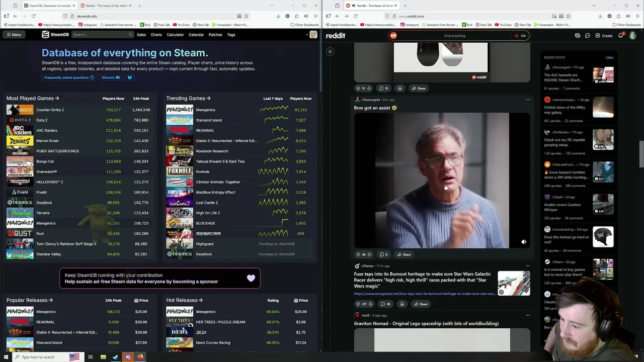Expand the Most Played Games arrow heading
The image size is (644, 362).
pos(33,99)
